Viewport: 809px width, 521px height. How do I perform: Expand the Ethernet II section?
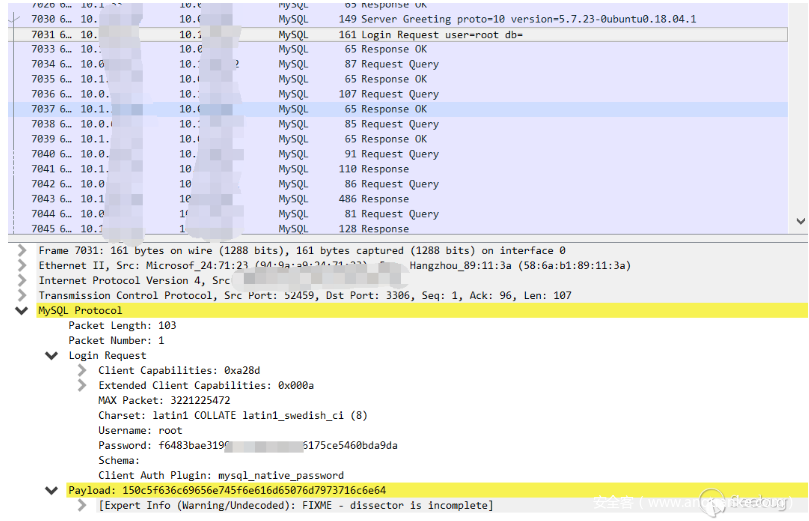coord(22,265)
